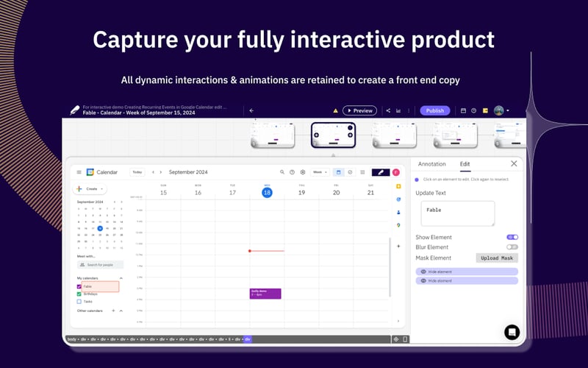588x368 pixels.
Task: Click the Google Calendar logo
Action: pyautogui.click(x=90, y=172)
